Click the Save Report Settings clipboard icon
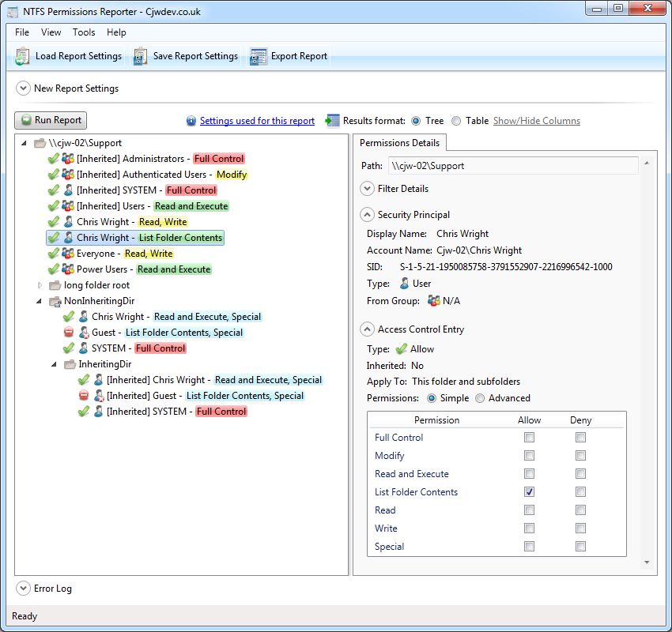672x632 pixels. [140, 56]
